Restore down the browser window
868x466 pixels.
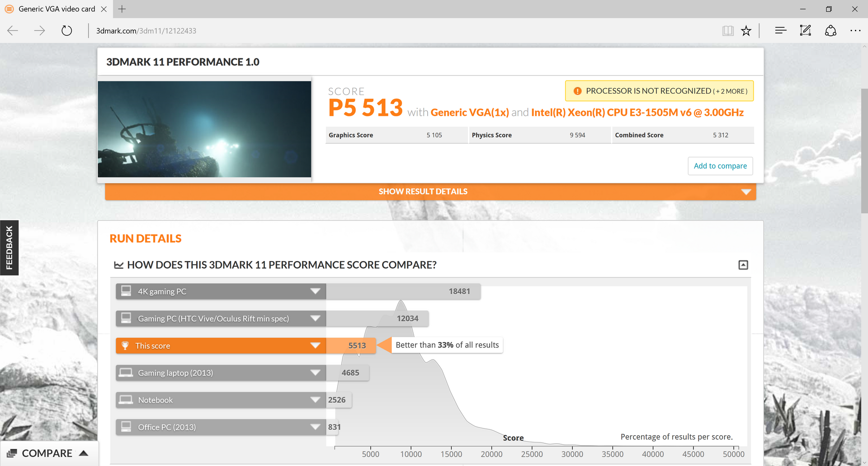tap(829, 9)
